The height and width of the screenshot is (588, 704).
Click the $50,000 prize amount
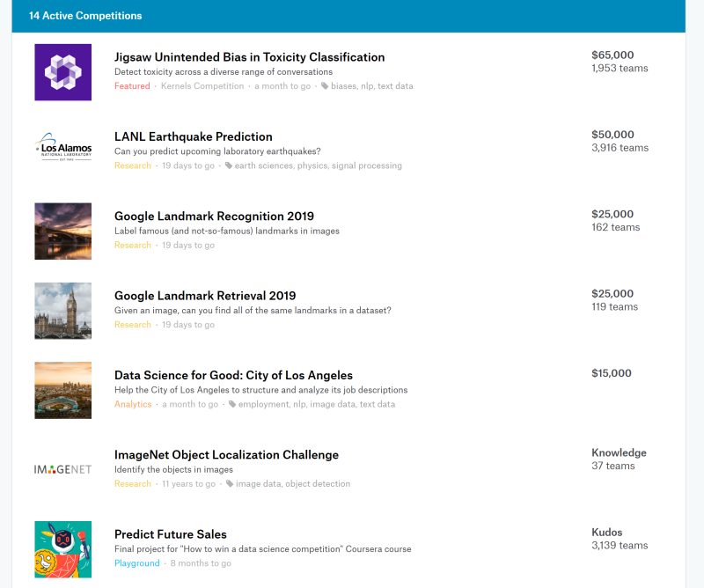[x=612, y=135]
